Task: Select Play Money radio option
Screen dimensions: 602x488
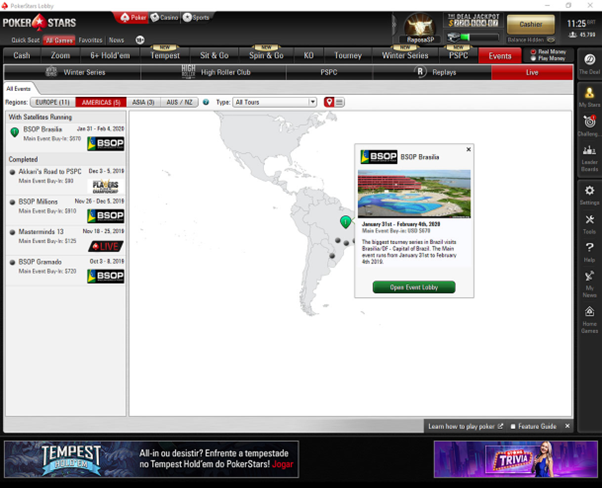Action: tap(533, 58)
